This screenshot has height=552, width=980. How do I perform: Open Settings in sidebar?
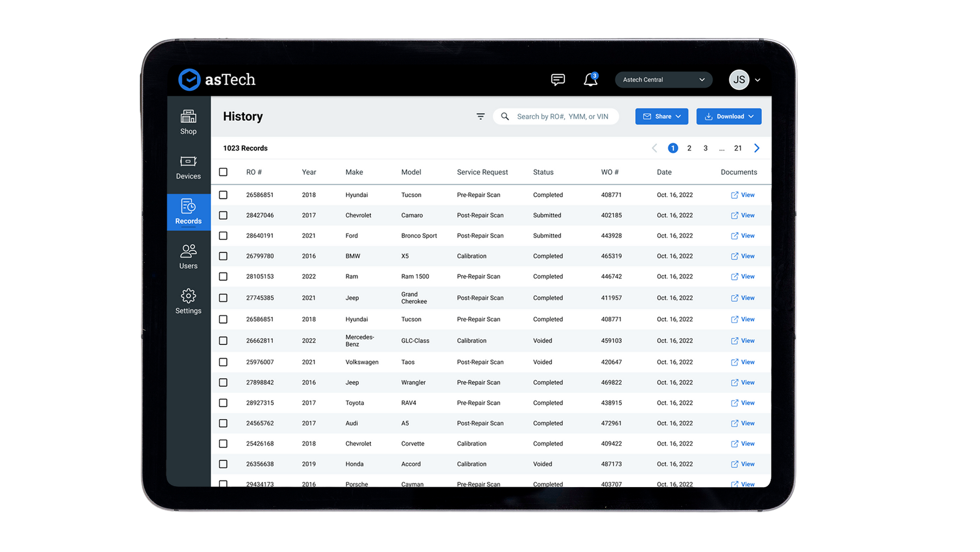188,301
